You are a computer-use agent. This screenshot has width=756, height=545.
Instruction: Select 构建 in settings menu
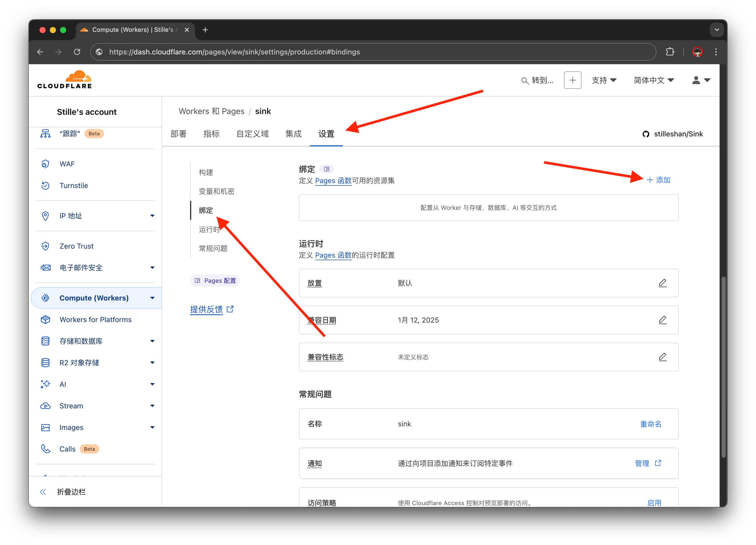(x=206, y=172)
